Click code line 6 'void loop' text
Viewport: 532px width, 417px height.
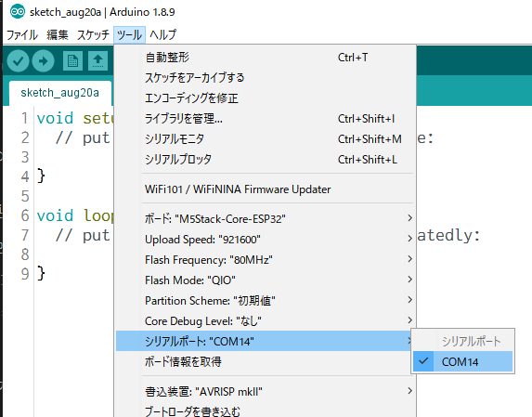tap(75, 215)
